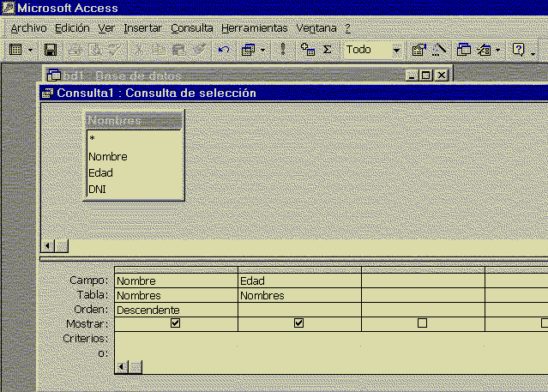
Task: Open the Ventana menu
Action: click(316, 28)
